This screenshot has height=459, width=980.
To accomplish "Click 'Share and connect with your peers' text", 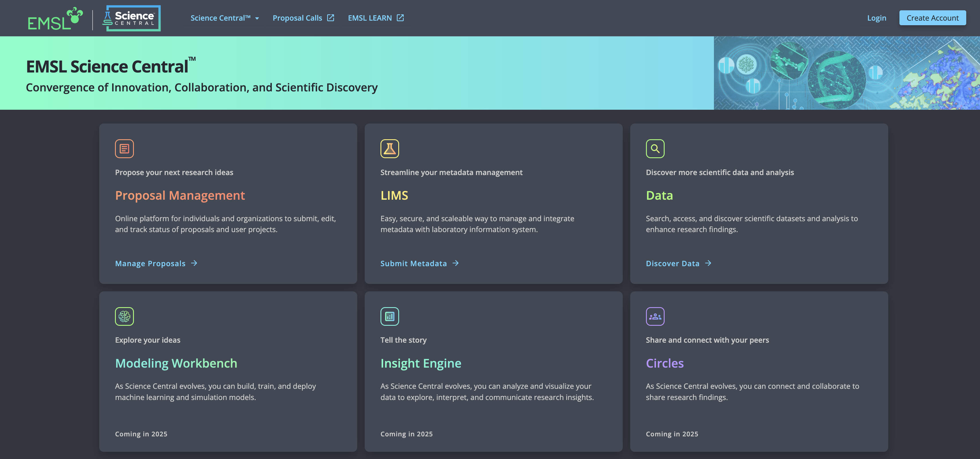I will [x=707, y=340].
